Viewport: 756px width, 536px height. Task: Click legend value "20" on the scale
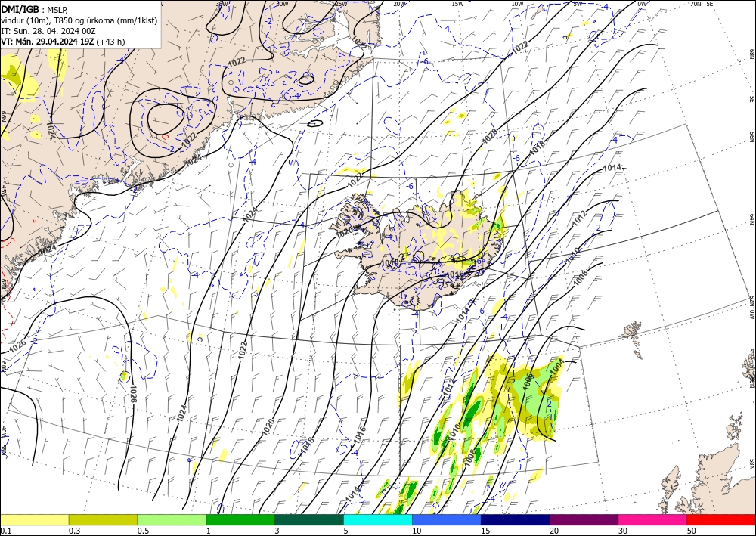coord(554,531)
